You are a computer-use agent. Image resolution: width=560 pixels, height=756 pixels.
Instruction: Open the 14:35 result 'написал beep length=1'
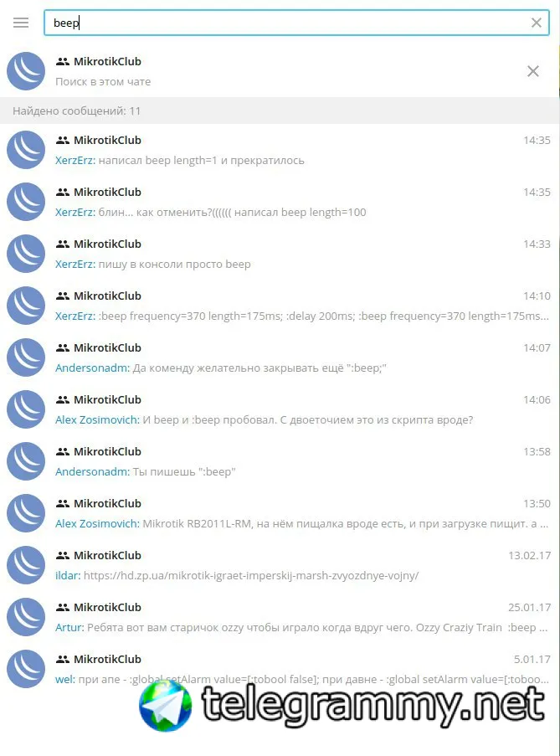(280, 150)
